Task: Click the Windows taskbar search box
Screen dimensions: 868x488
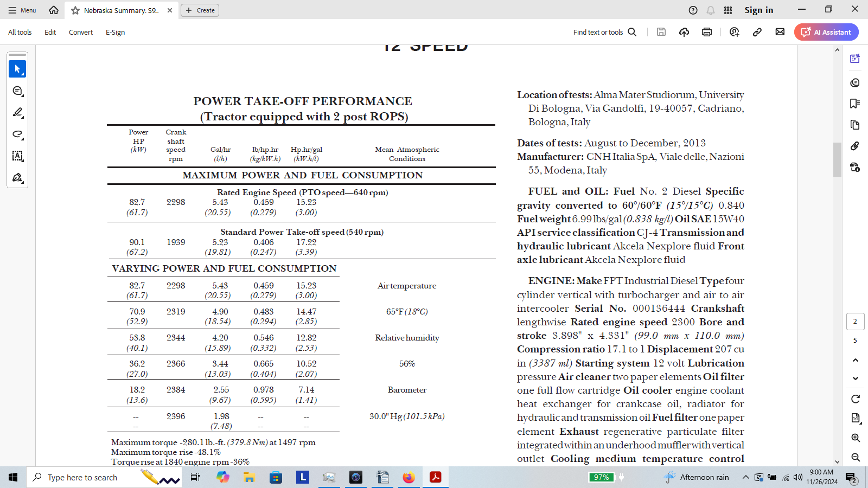Action: point(103,477)
